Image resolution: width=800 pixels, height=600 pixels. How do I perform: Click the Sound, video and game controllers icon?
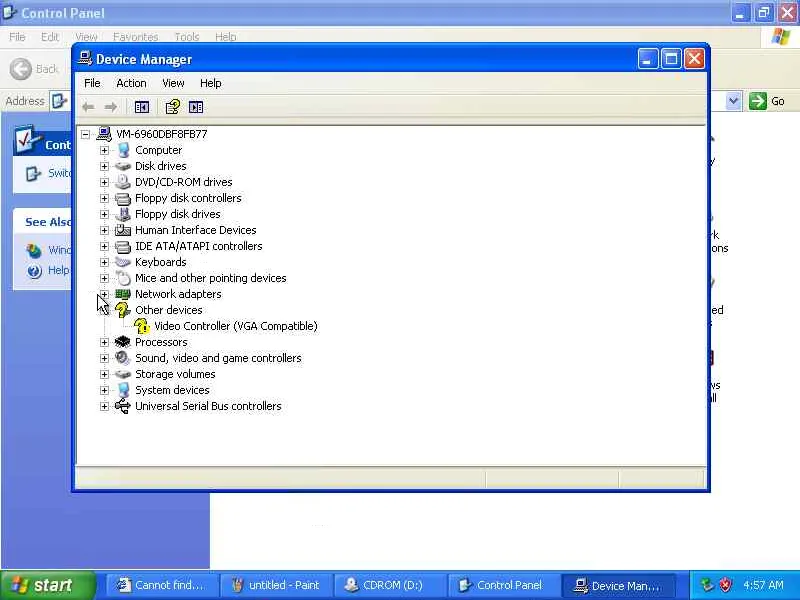[122, 358]
